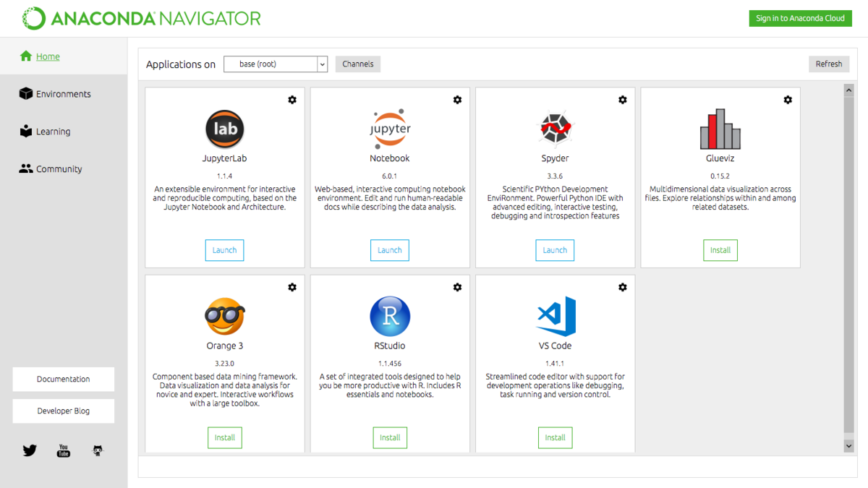This screenshot has width=868, height=488.
Task: Open the YouTube link icon
Action: 64,450
